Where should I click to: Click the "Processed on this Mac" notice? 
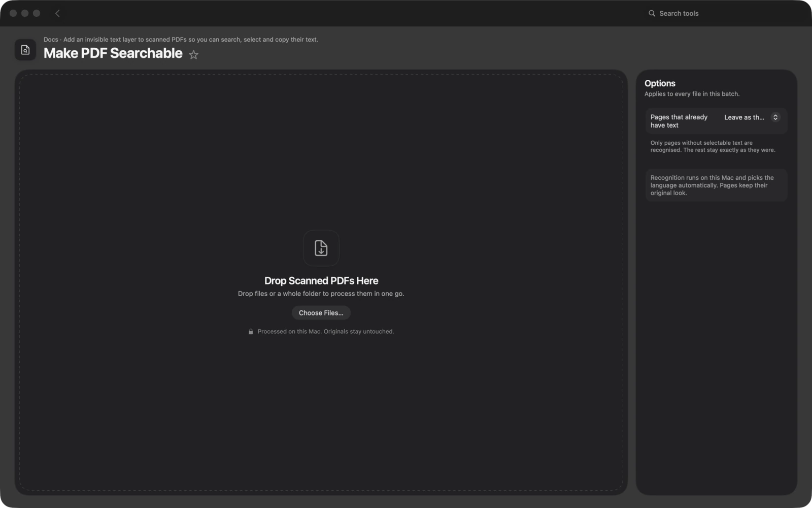pos(326,332)
